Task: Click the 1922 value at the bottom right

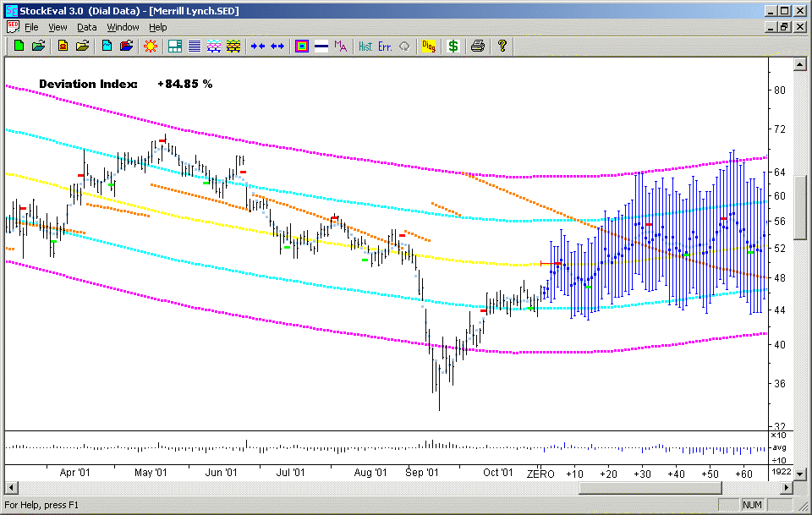Action: point(782,472)
